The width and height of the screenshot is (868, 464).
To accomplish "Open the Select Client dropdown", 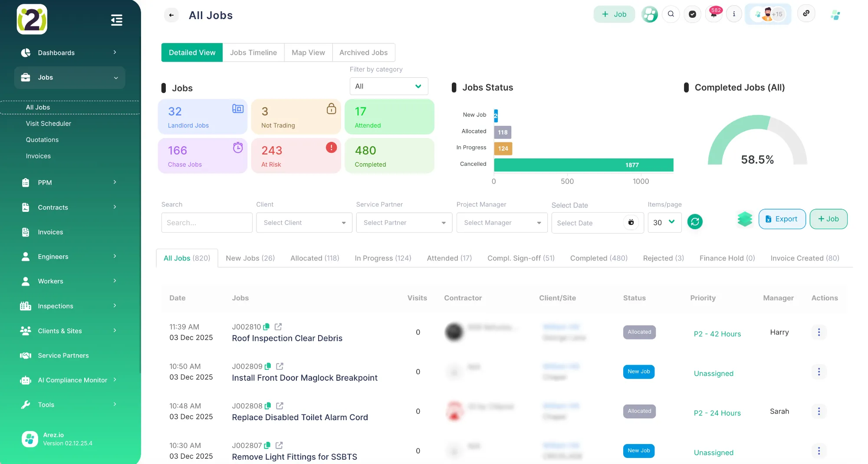I will 304,223.
